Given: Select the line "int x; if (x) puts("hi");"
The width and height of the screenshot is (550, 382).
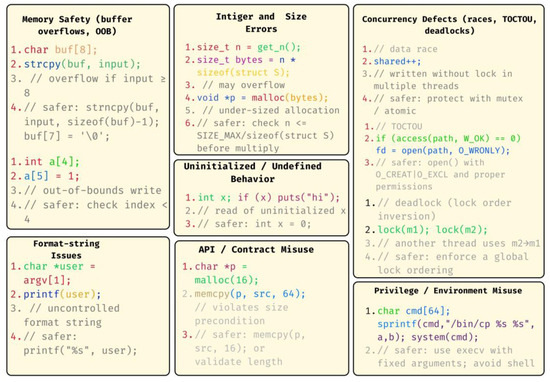Looking at the screenshot, I should coord(269,197).
